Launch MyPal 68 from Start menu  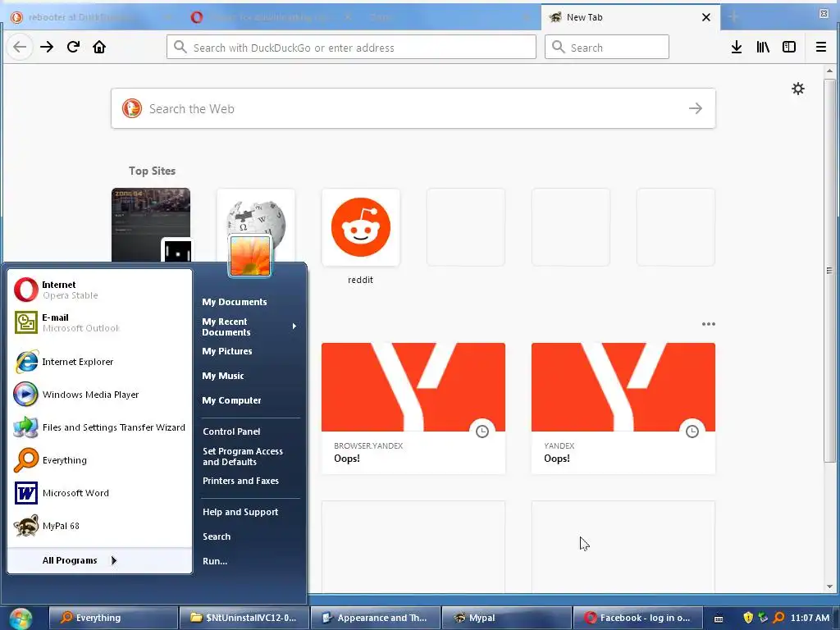[x=99, y=526]
